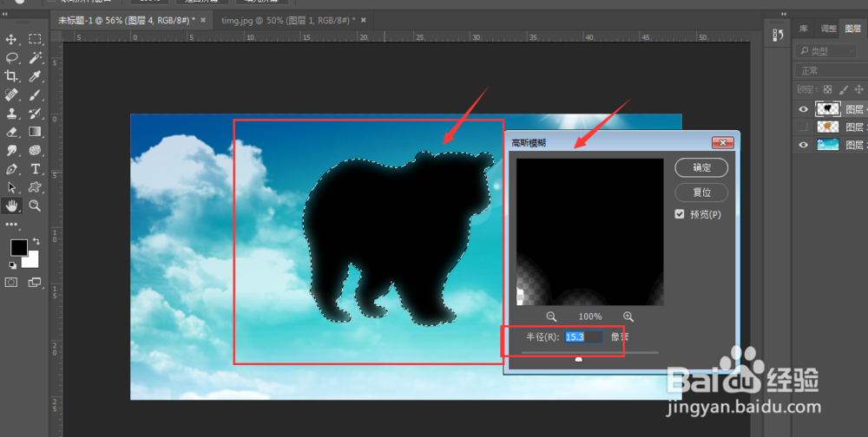Close the timg.jpg document tab

(363, 20)
